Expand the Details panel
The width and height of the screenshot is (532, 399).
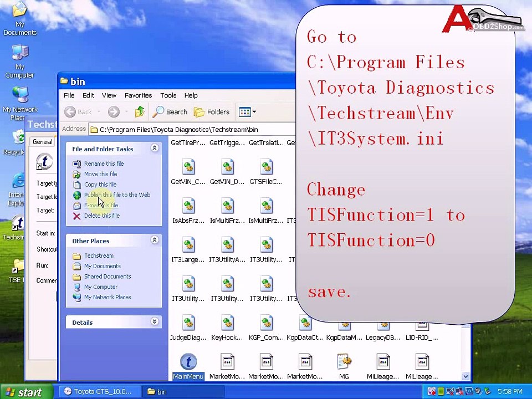[x=155, y=321]
